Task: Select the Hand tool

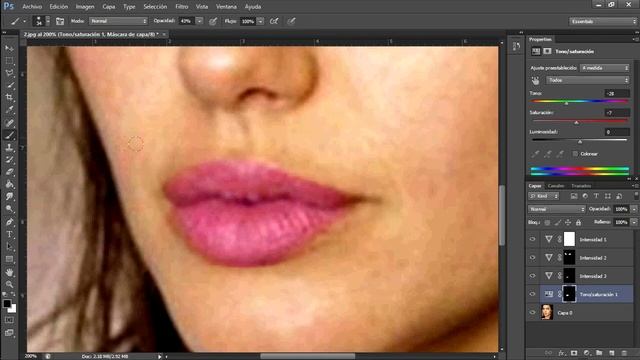Action: pyautogui.click(x=9, y=272)
